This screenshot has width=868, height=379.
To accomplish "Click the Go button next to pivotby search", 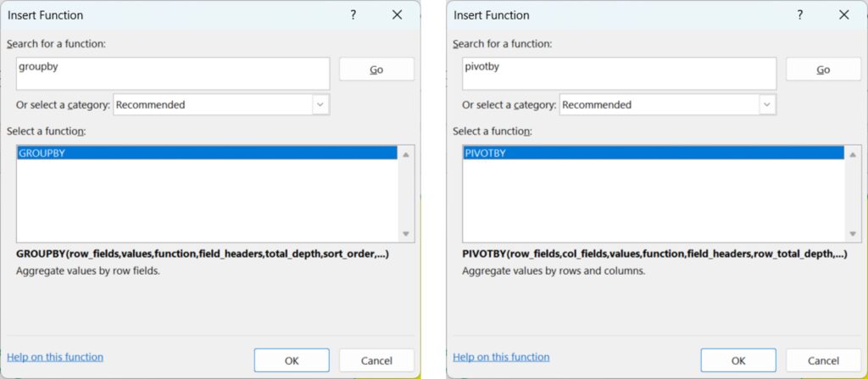I will pyautogui.click(x=823, y=70).
